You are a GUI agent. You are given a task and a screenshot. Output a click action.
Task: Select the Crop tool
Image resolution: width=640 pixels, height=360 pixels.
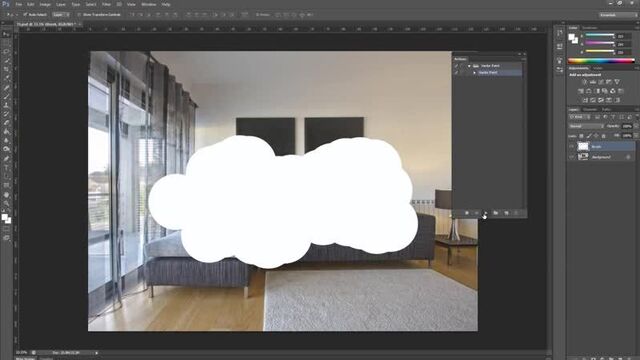6,70
